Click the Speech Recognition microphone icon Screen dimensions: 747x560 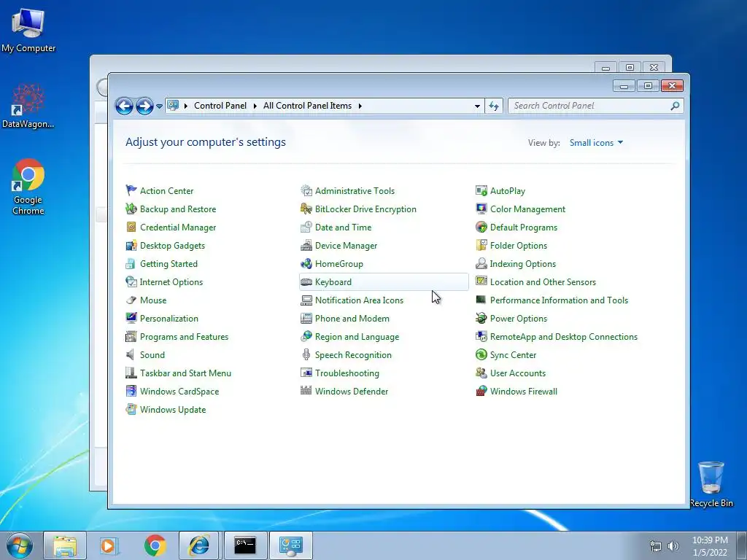306,355
